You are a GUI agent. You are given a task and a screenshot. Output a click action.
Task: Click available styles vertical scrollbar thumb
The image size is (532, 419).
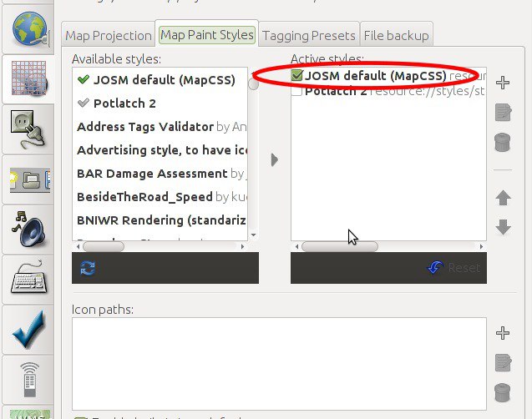tap(253, 83)
